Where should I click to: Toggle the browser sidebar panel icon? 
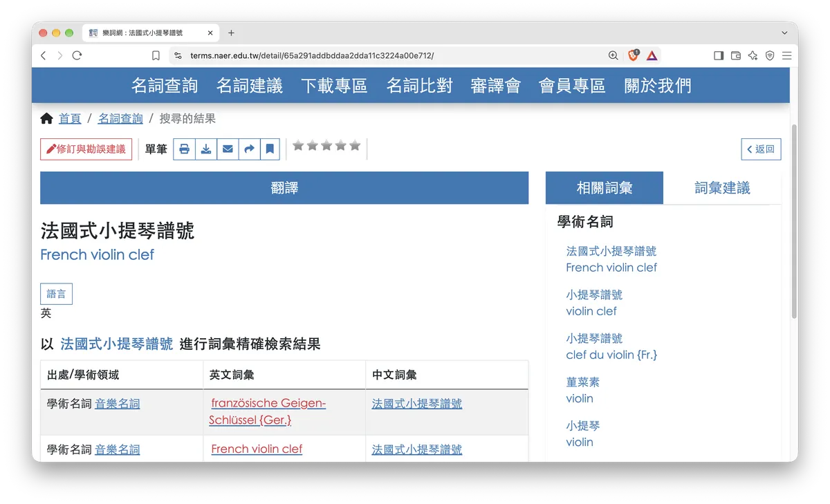tap(719, 55)
